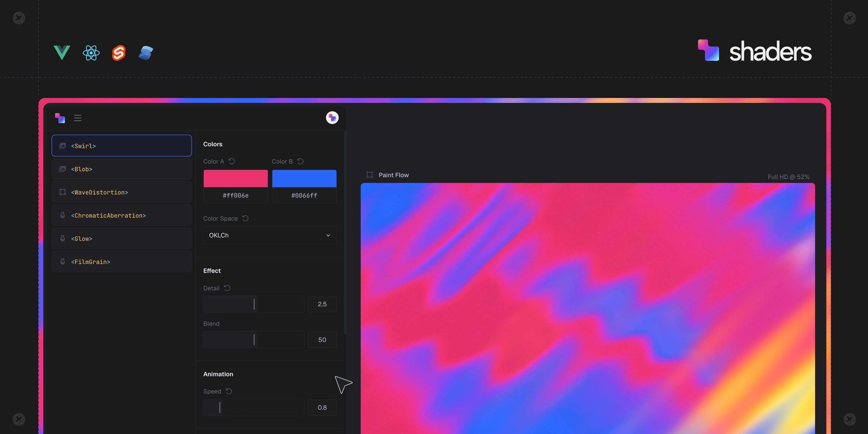
Task: Select the React framework icon
Action: pyautogui.click(x=90, y=53)
